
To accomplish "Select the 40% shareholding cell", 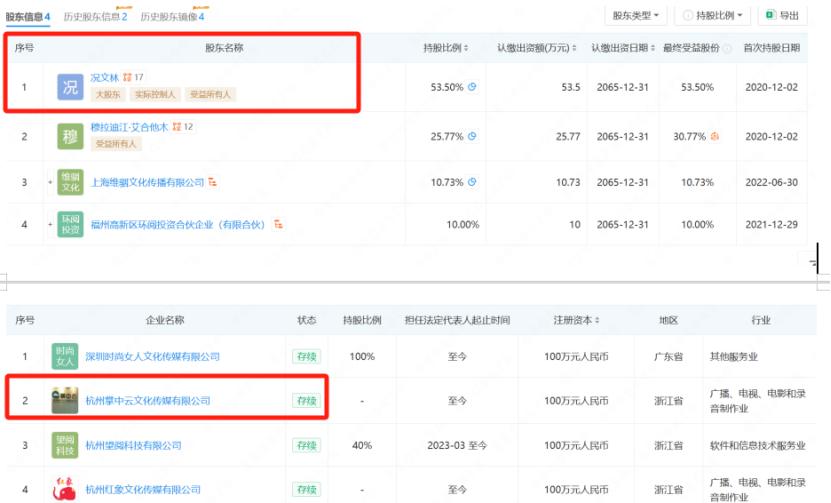I will pyautogui.click(x=362, y=445).
